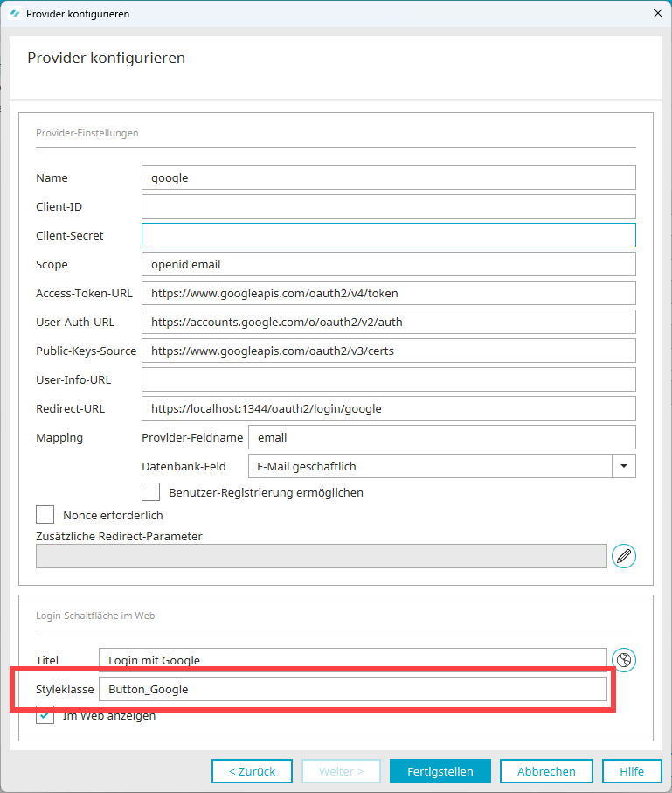Cancel with the Abbrechen button

coord(546,771)
